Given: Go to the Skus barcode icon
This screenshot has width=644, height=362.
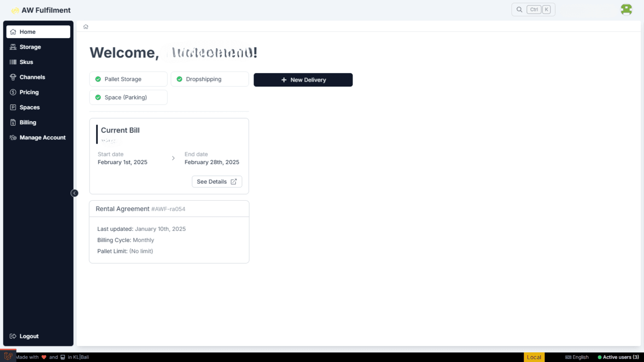Looking at the screenshot, I should tap(13, 62).
